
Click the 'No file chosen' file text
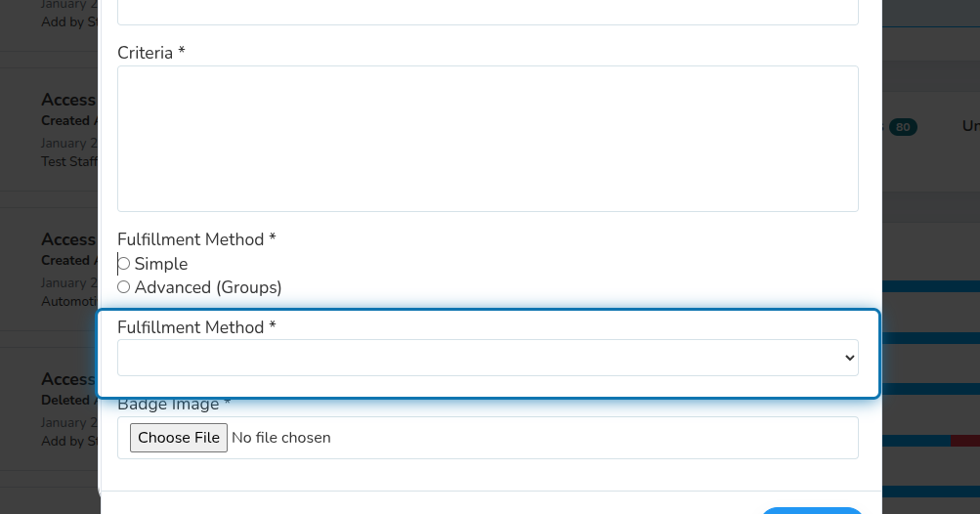click(281, 438)
